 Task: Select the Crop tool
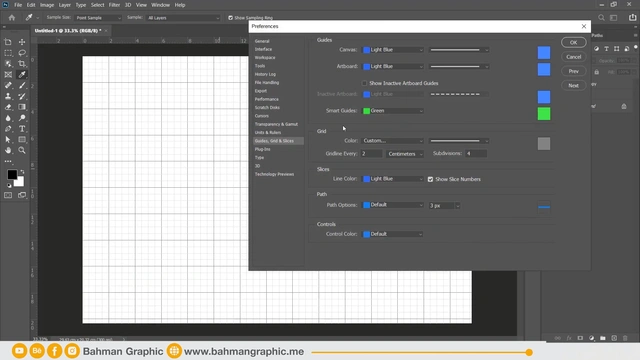[22, 64]
